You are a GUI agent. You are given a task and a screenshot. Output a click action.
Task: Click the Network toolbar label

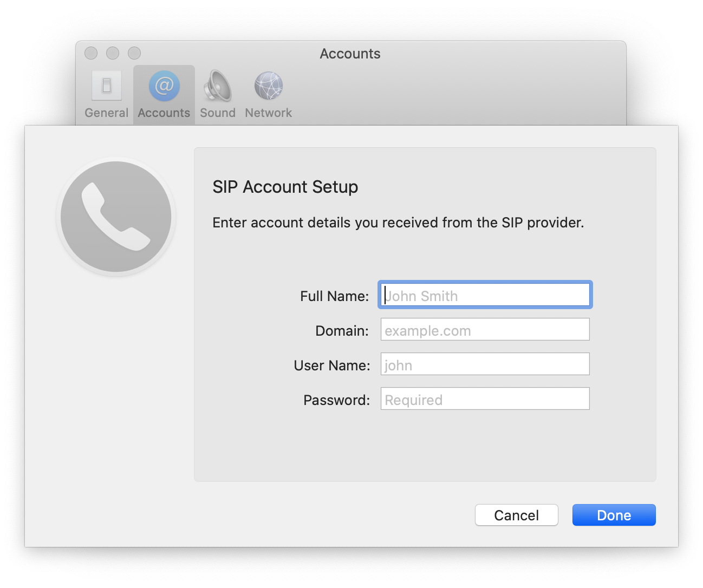(x=268, y=113)
